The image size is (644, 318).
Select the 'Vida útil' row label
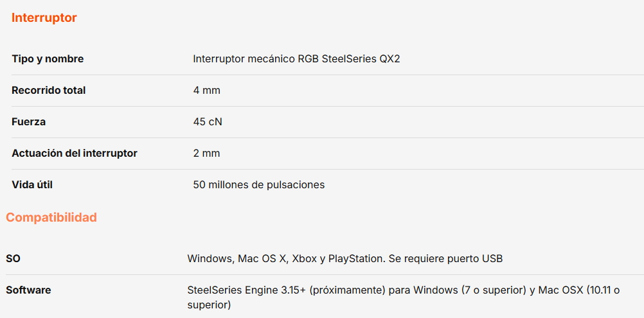32,185
